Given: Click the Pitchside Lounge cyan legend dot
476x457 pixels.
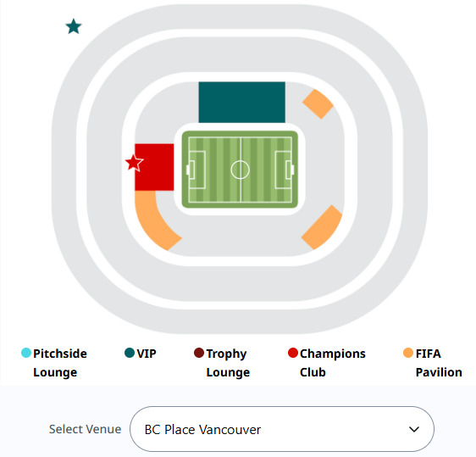Looking at the screenshot, I should point(26,353).
